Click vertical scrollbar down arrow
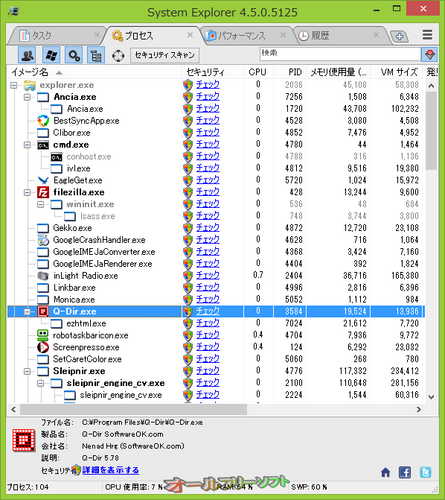This screenshot has width=445, height=500. [x=431, y=397]
